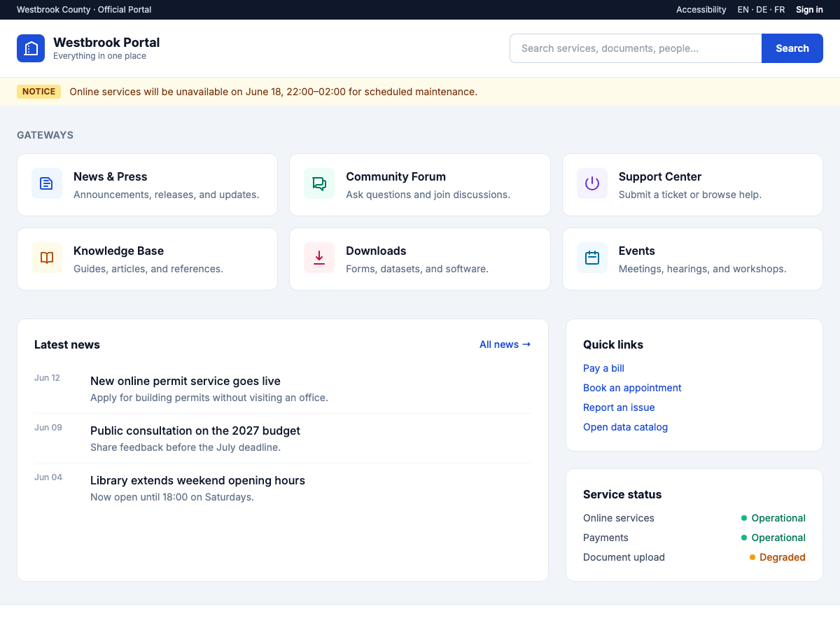
Task: Click the Document upload label in Service status
Action: [x=624, y=557]
